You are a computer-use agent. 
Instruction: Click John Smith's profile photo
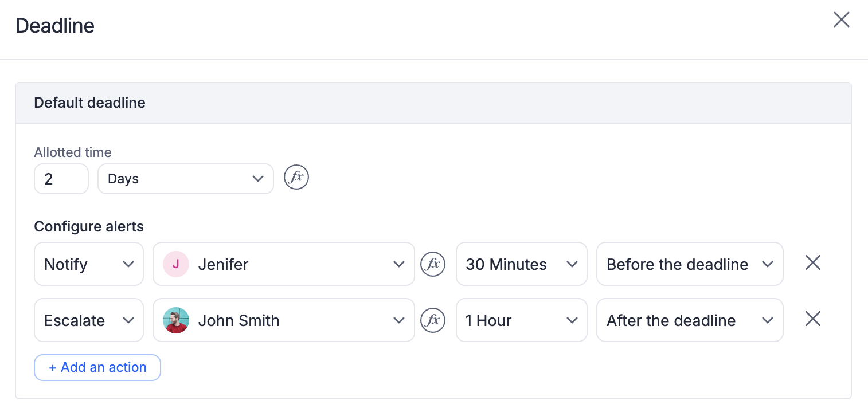(176, 320)
